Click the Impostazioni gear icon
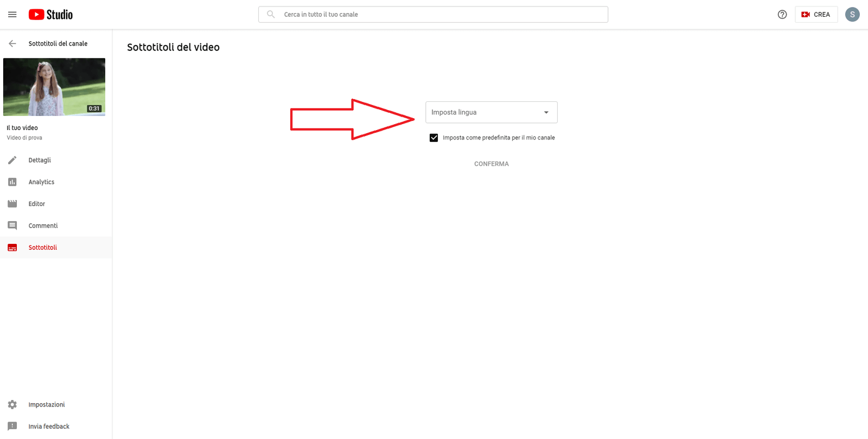The height and width of the screenshot is (439, 868). (12, 405)
